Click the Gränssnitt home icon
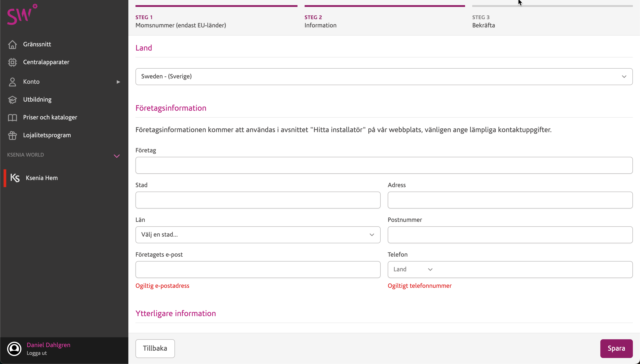The image size is (640, 364). tap(12, 45)
